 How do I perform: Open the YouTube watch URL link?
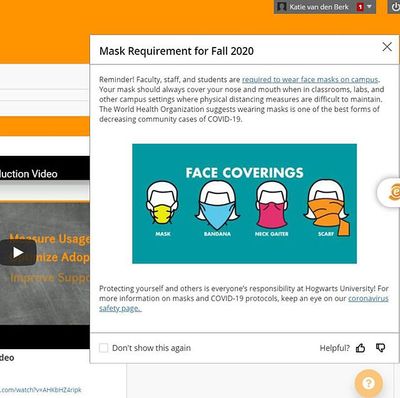[x=41, y=390]
